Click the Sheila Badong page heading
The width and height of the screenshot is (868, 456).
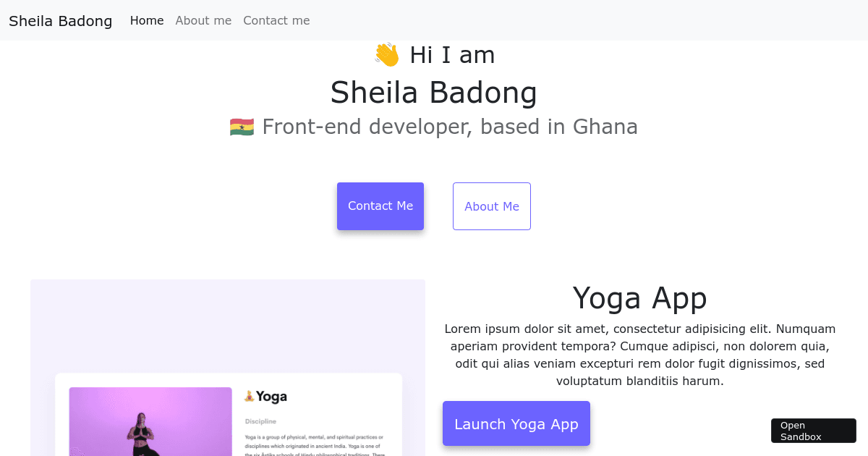tap(434, 93)
